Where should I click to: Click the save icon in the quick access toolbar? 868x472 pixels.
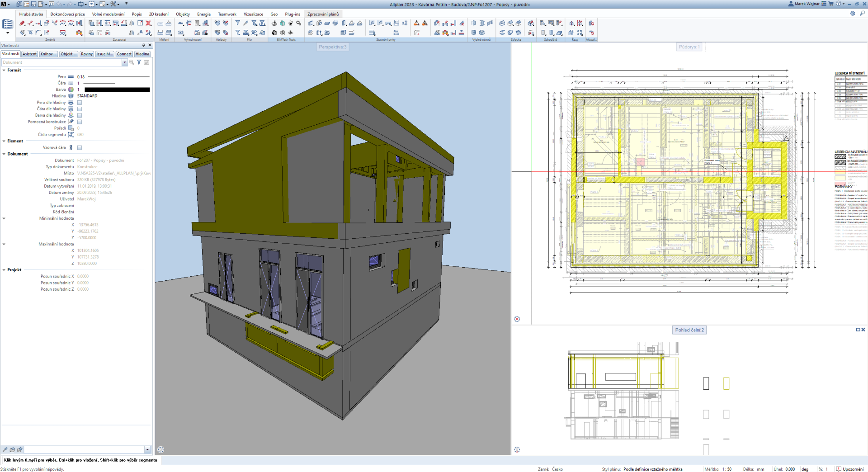[33, 4]
